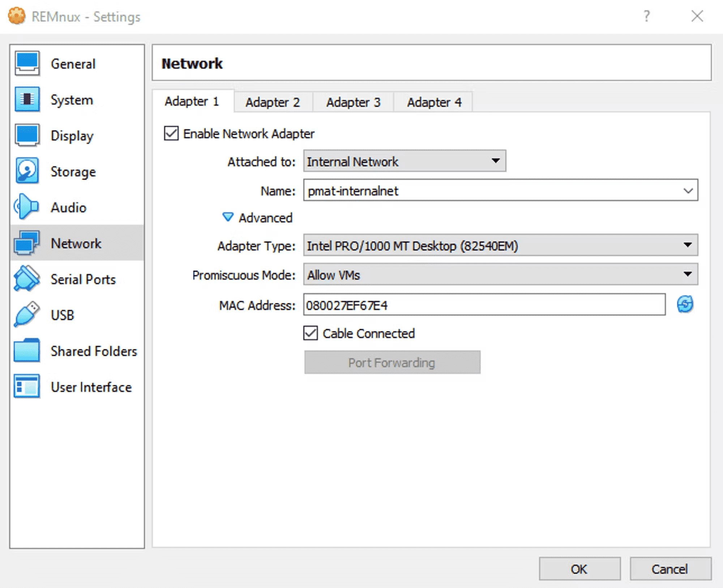
Task: Select the System chip icon
Action: (27, 99)
